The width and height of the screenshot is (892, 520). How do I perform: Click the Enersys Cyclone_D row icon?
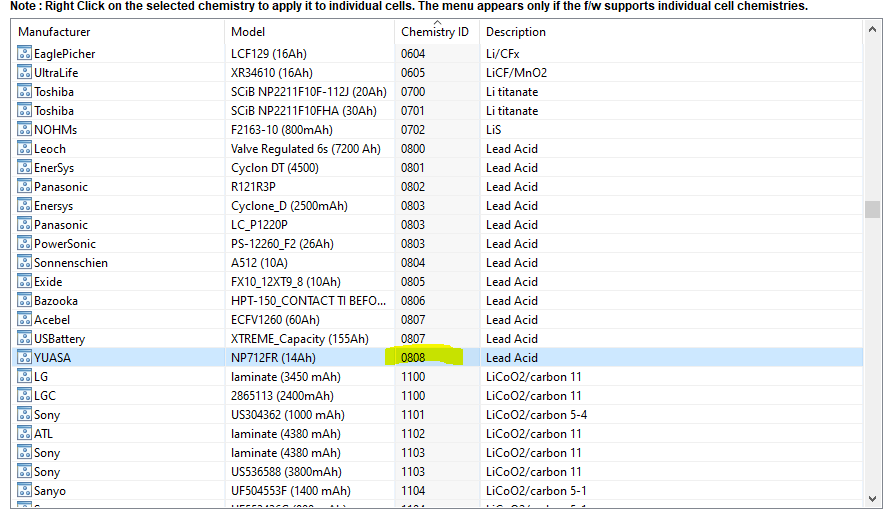click(24, 206)
